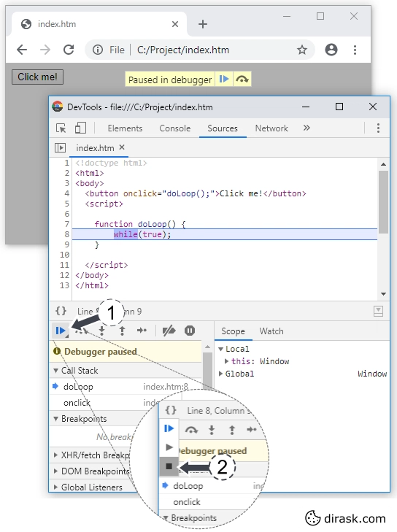Screen dimensions: 397x532
Task: Show navigator sidebar in Sources panel
Action: pyautogui.click(x=60, y=148)
